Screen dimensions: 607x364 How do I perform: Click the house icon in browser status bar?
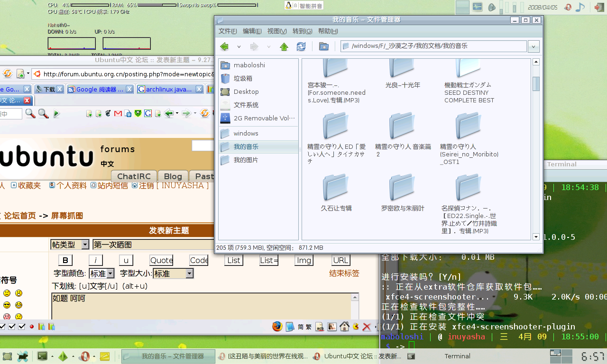(x=345, y=327)
